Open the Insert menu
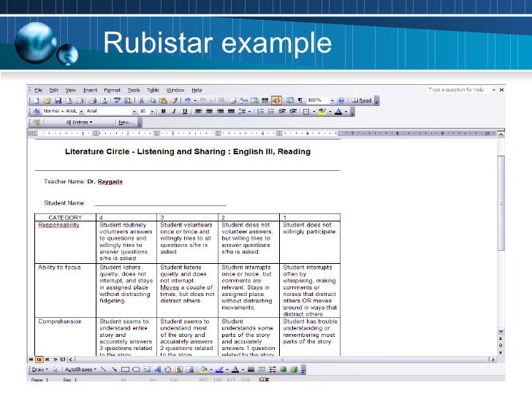The height and width of the screenshot is (399, 532). (90, 91)
